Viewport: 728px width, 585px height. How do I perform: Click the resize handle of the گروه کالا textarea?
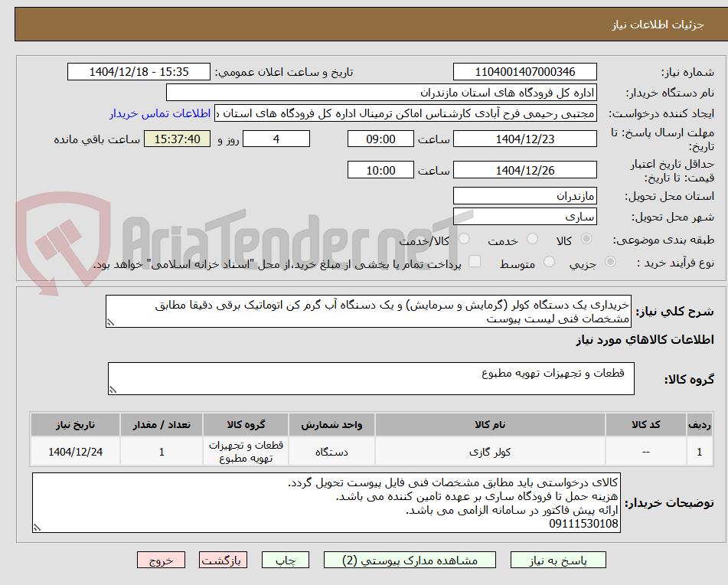[x=113, y=390]
